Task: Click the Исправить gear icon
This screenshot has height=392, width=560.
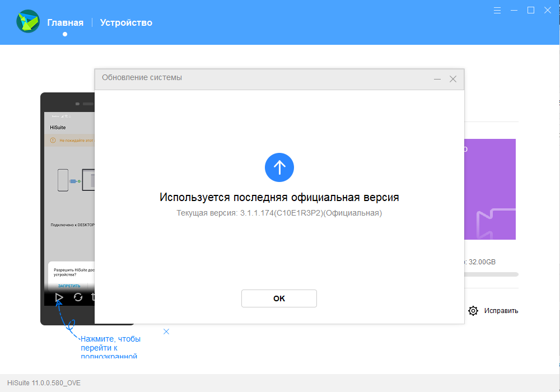Action: pos(473,311)
